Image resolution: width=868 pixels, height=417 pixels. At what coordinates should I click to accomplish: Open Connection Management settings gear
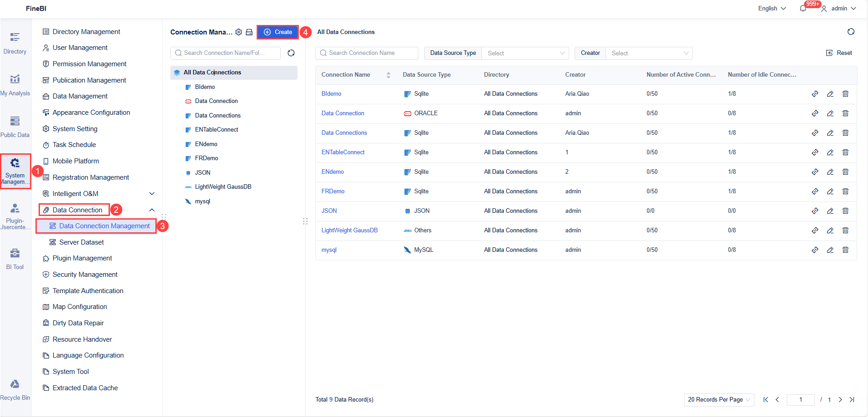coord(239,32)
